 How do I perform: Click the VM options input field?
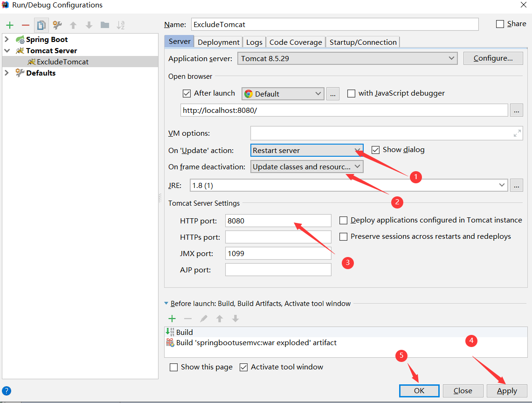(387, 133)
